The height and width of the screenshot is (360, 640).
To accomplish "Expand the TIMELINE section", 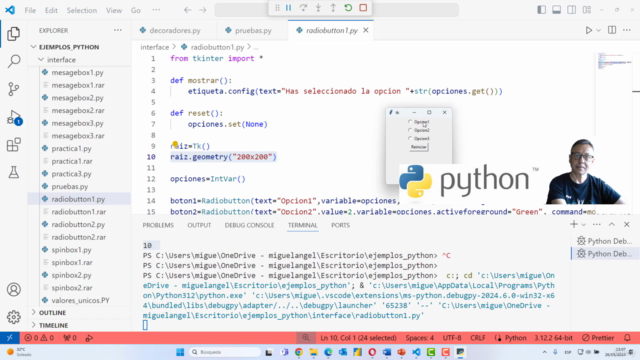I will click(53, 325).
